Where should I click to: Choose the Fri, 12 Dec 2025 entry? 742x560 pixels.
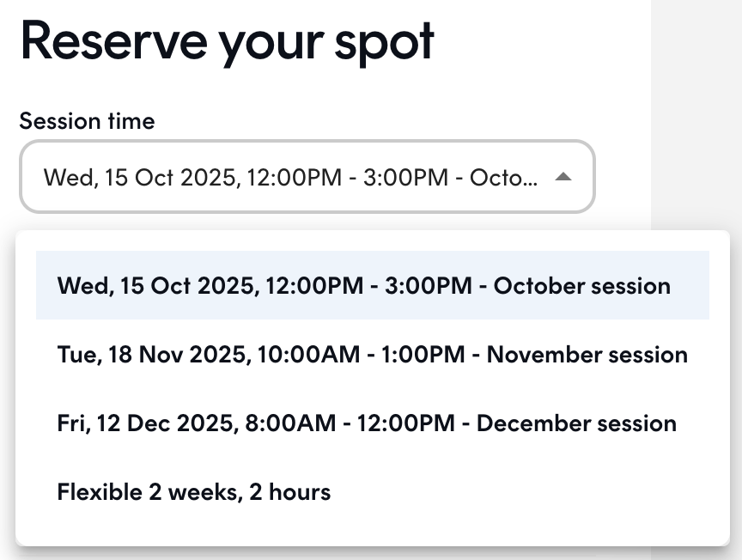pyautogui.click(x=373, y=423)
